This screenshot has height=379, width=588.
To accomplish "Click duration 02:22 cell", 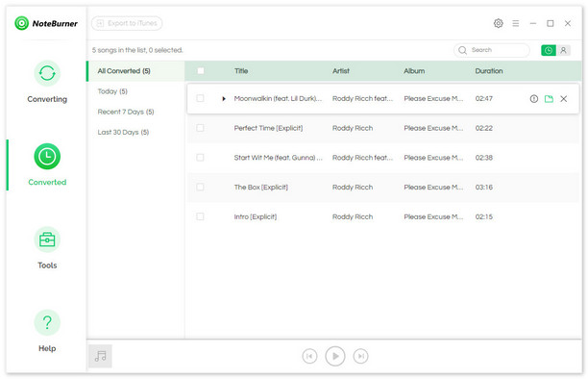I will coord(483,128).
